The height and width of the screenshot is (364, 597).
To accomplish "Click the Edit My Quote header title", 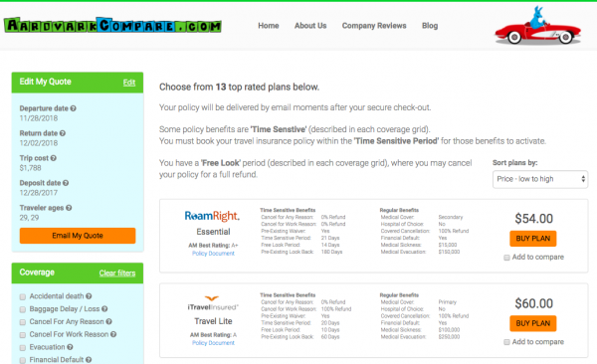I will (x=46, y=82).
